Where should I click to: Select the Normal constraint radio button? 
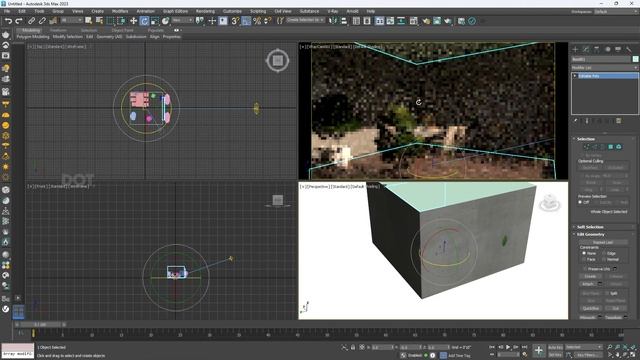[604, 260]
